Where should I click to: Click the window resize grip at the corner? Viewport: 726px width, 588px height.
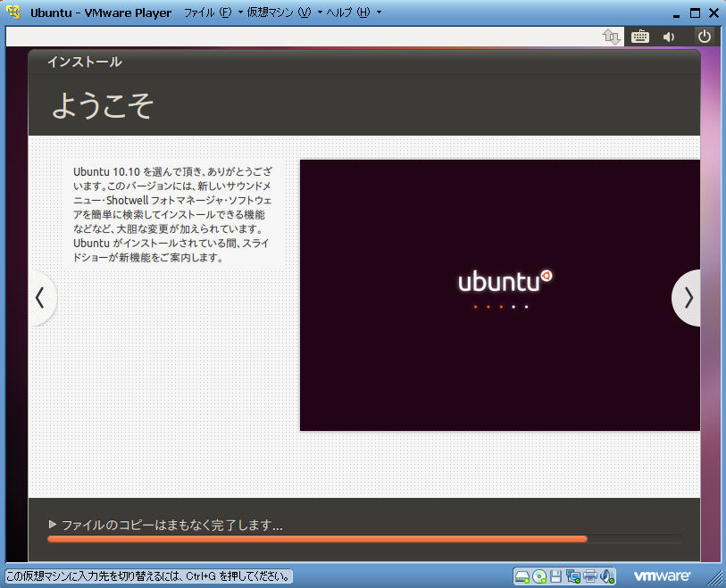[x=716, y=579]
